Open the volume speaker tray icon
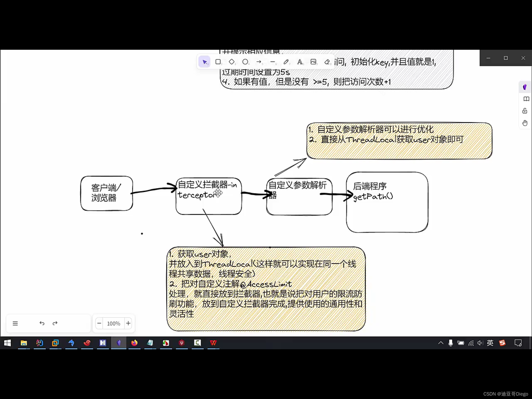Screen dimensions: 532x399 tap(480, 343)
